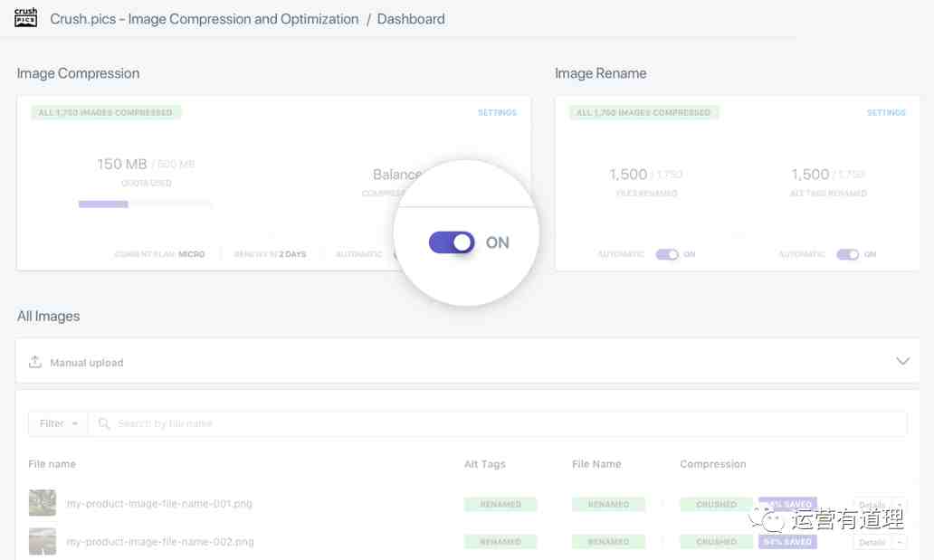
Task: Click Crushed badge on first image row
Action: coord(716,504)
